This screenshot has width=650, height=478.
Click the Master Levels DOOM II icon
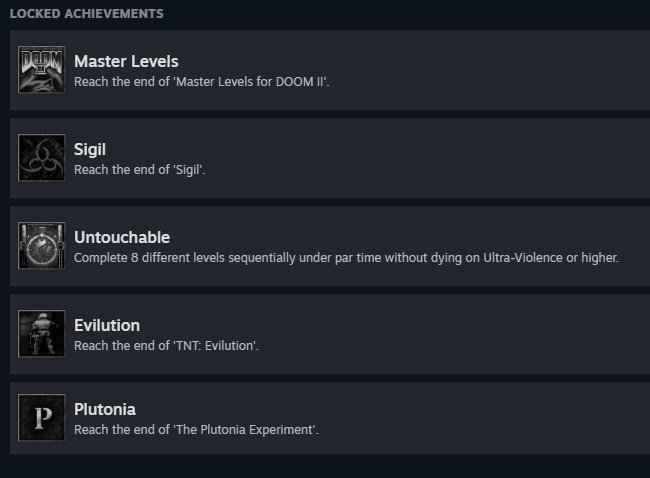coord(41,70)
